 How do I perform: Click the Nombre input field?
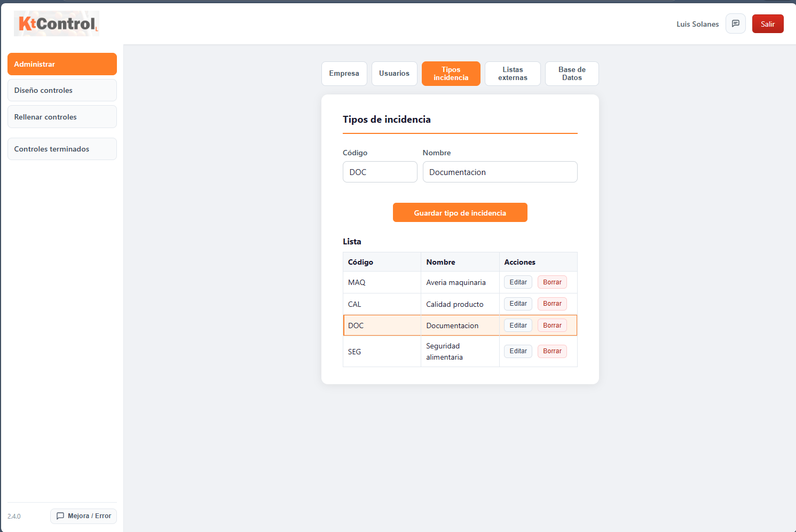(x=500, y=172)
